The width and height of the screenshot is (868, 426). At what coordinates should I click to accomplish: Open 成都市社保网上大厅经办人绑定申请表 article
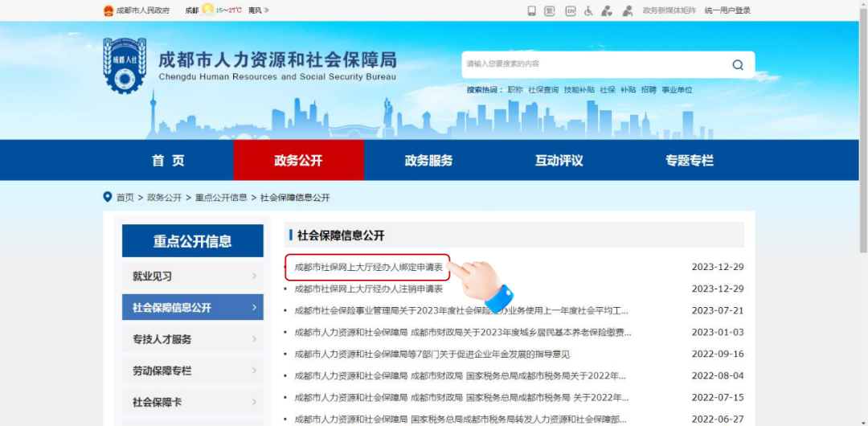[369, 267]
